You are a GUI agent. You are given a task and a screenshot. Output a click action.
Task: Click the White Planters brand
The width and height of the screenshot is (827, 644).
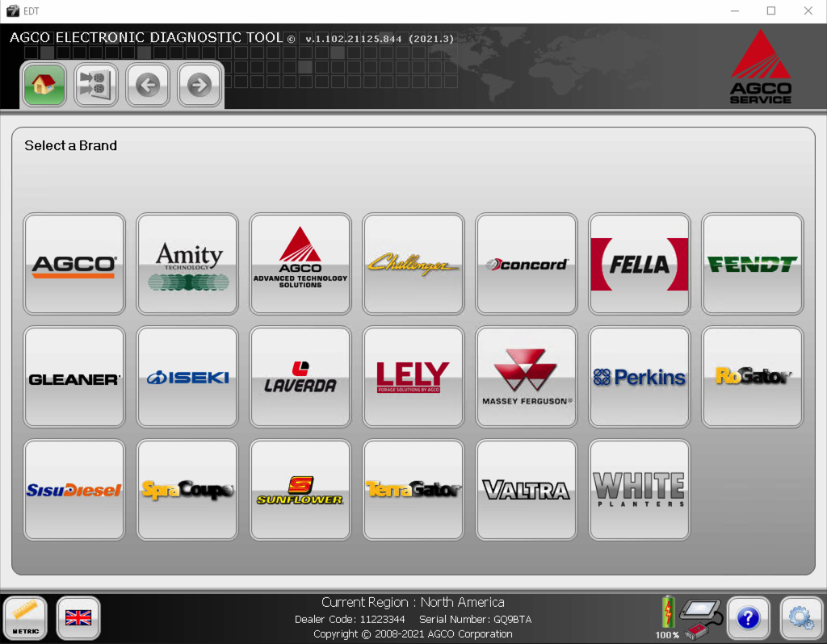coord(640,490)
